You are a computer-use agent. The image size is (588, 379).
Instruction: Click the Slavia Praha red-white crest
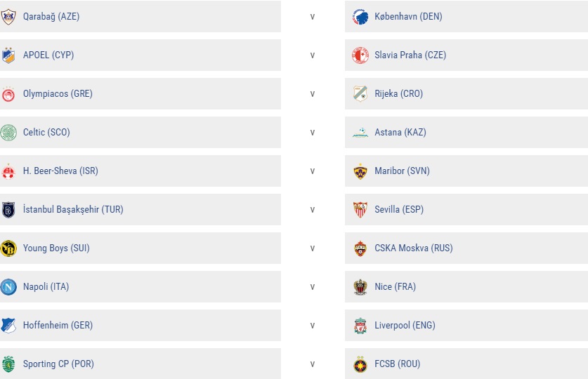(x=360, y=55)
